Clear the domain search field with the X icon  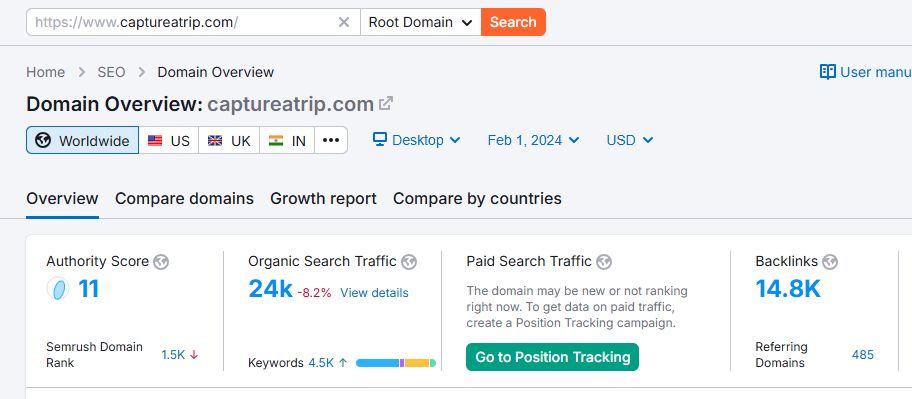pos(344,22)
